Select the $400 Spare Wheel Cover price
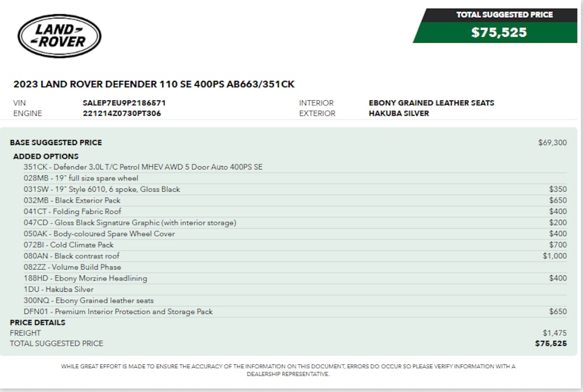Screen dimensions: 583x392 (558, 234)
